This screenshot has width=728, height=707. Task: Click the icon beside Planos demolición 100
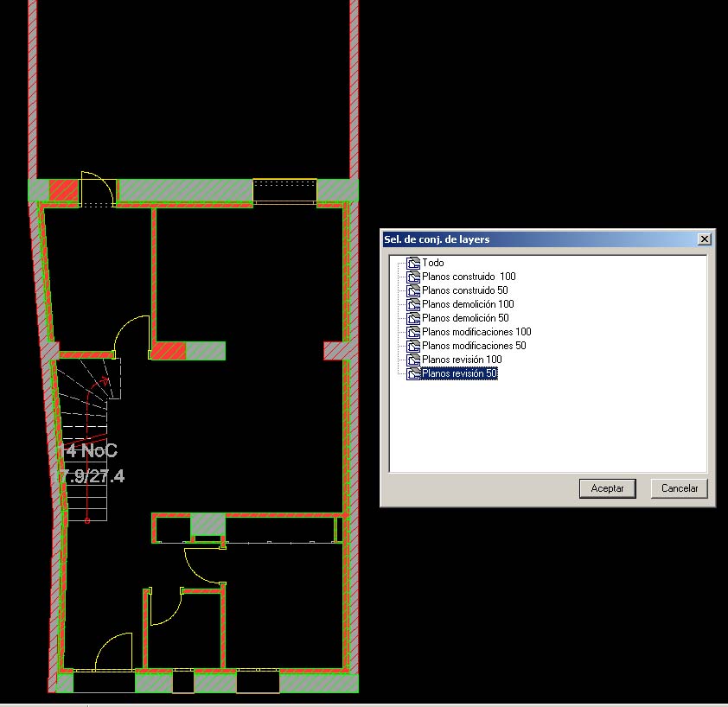pyautogui.click(x=413, y=304)
